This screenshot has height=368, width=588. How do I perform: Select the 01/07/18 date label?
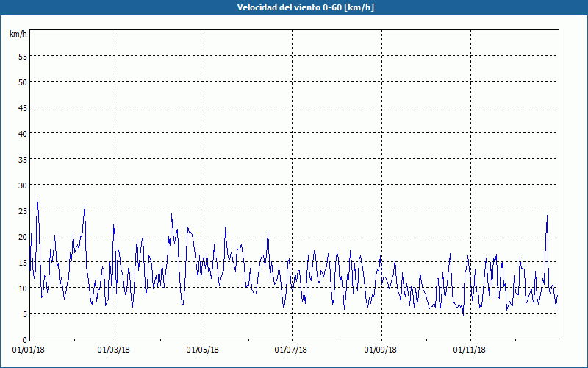tap(290, 350)
